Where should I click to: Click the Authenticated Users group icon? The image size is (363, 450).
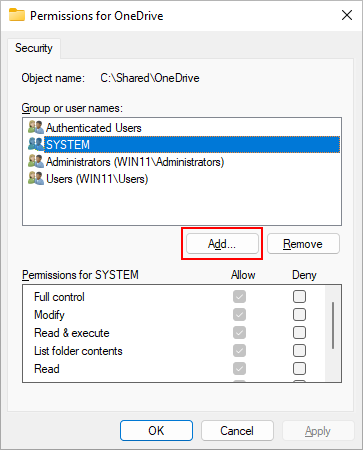point(36,127)
